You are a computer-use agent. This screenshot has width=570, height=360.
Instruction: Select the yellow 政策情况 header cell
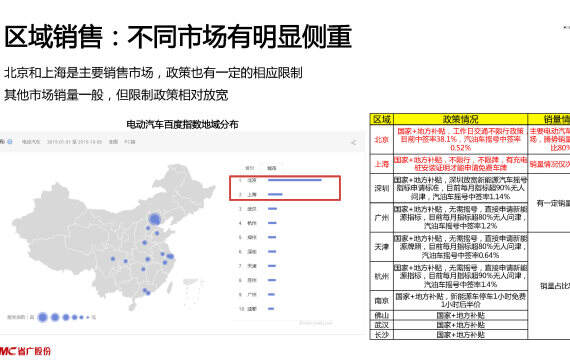[460, 119]
